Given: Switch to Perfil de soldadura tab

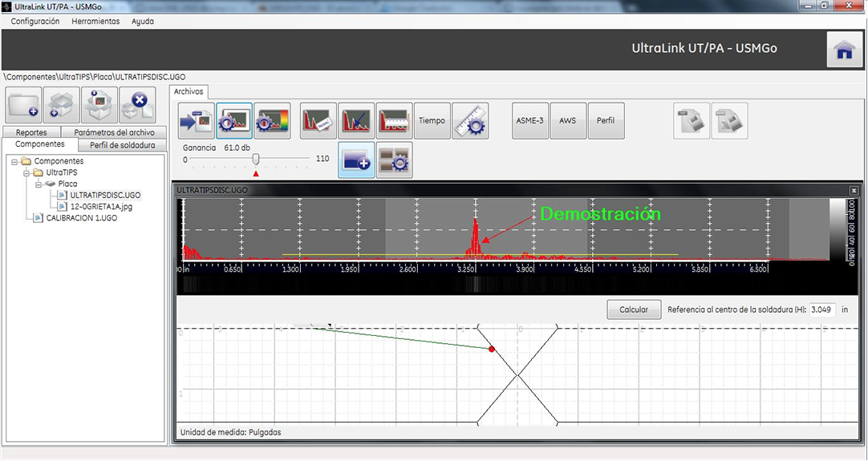Looking at the screenshot, I should pos(123,146).
